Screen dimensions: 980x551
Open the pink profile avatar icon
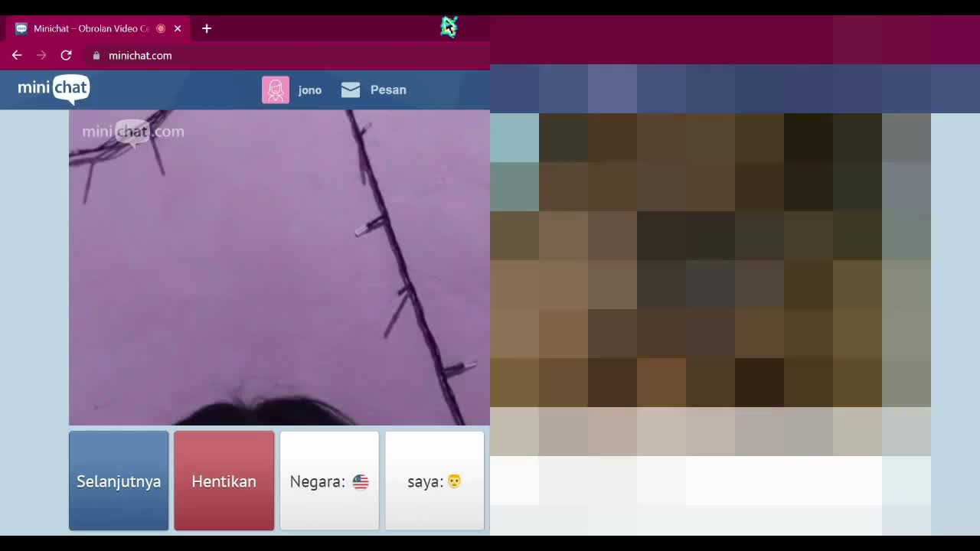click(x=276, y=90)
